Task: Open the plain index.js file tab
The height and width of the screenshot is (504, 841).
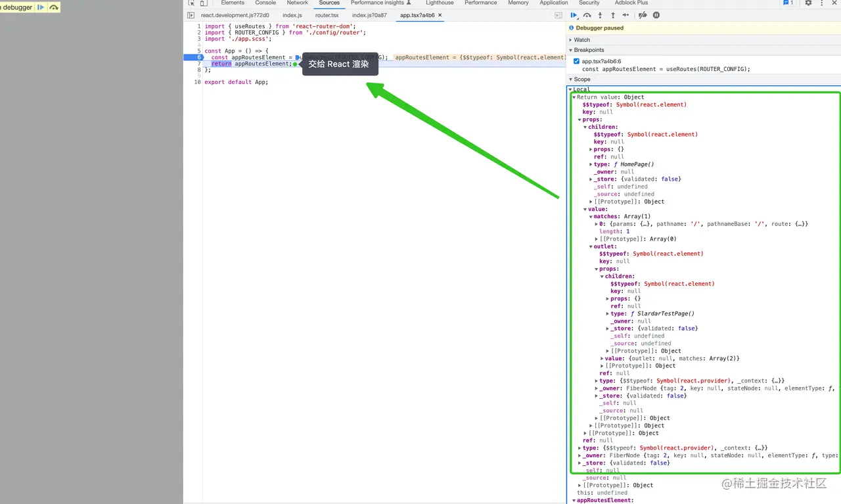Action: click(292, 15)
